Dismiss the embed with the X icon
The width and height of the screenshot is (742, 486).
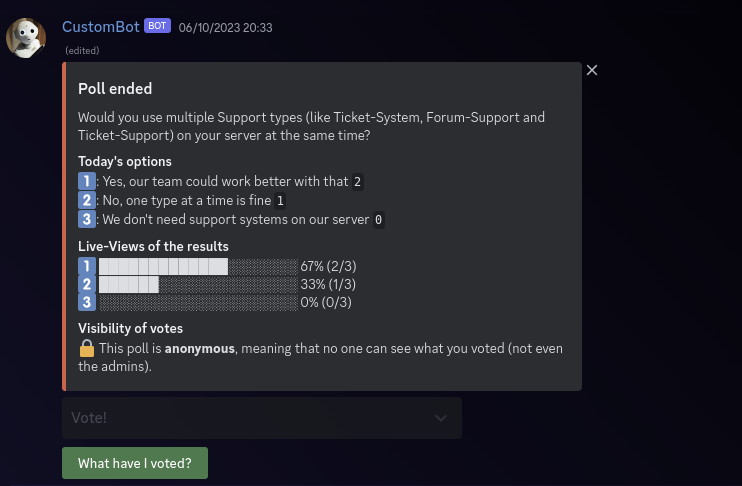click(592, 70)
